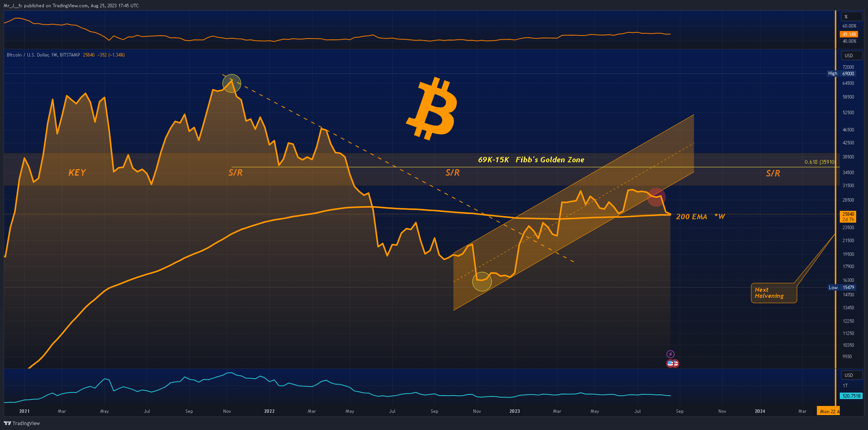Open the USD currency selector on price scale
Image resolution: width=868 pixels, height=430 pixels.
click(852, 55)
